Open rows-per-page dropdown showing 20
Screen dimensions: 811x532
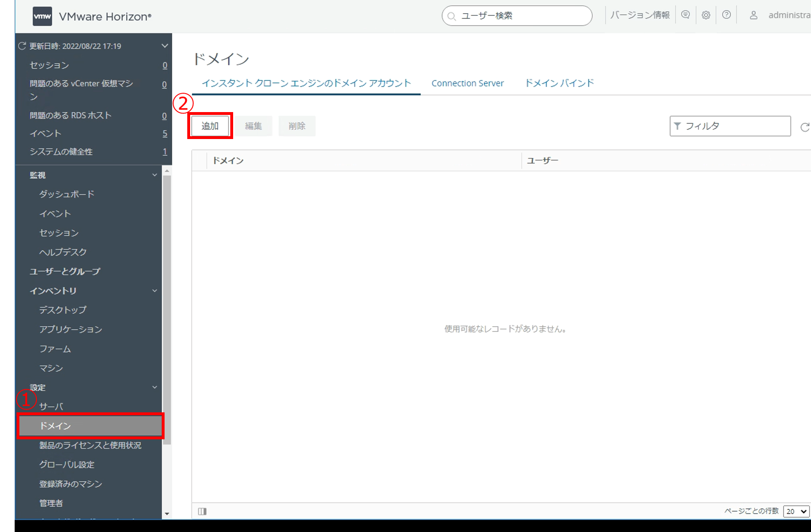796,511
